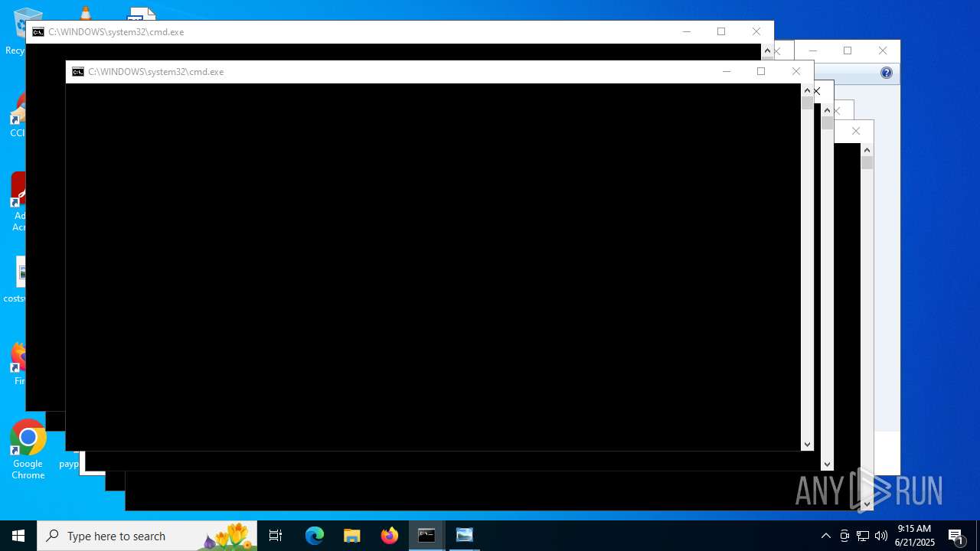Switch to the picture-icon app beside cmd in taskbar

click(x=464, y=536)
